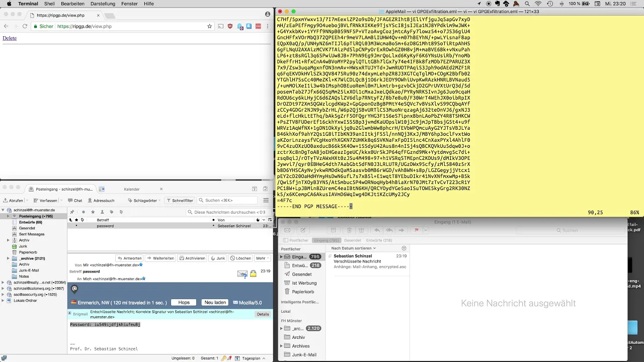Image resolution: width=644 pixels, height=362 pixels.
Task: Go back using Chrome's back arrow
Action: point(6,26)
